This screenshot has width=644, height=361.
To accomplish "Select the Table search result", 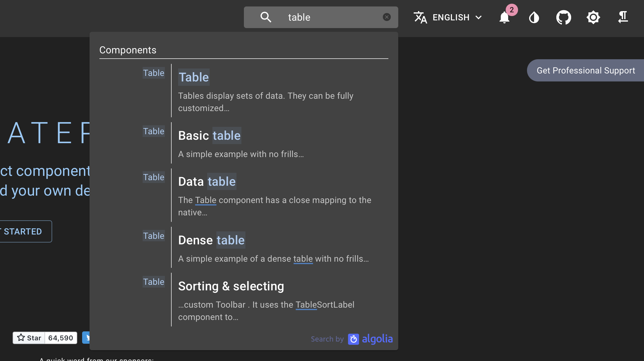I will pyautogui.click(x=194, y=77).
